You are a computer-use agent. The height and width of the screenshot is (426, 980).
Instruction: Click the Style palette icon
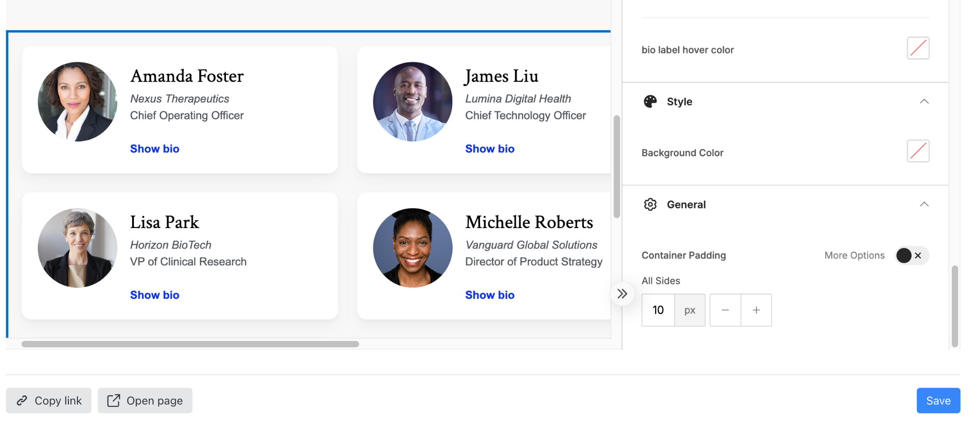coord(650,101)
